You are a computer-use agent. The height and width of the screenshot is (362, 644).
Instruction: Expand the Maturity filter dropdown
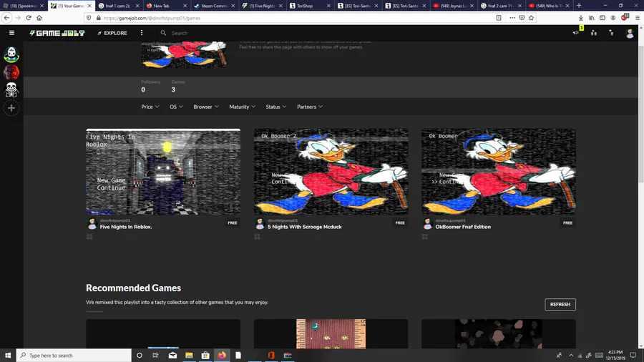(242, 107)
